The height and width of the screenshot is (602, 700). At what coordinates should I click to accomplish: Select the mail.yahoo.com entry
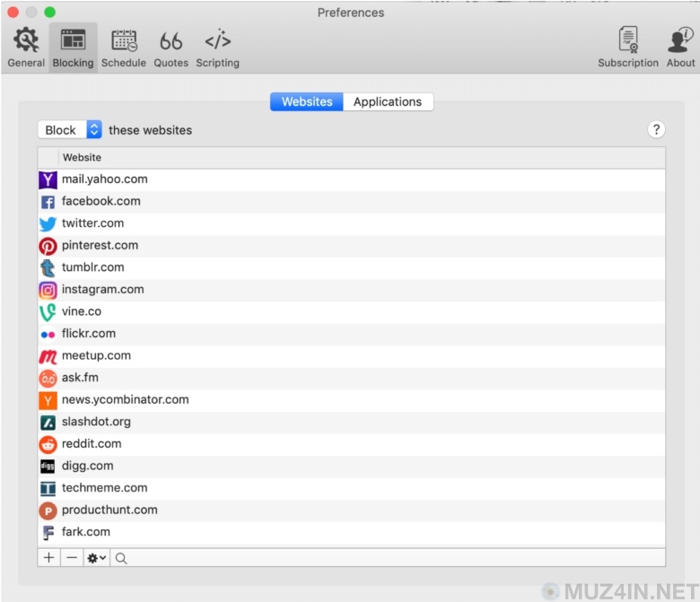point(351,179)
